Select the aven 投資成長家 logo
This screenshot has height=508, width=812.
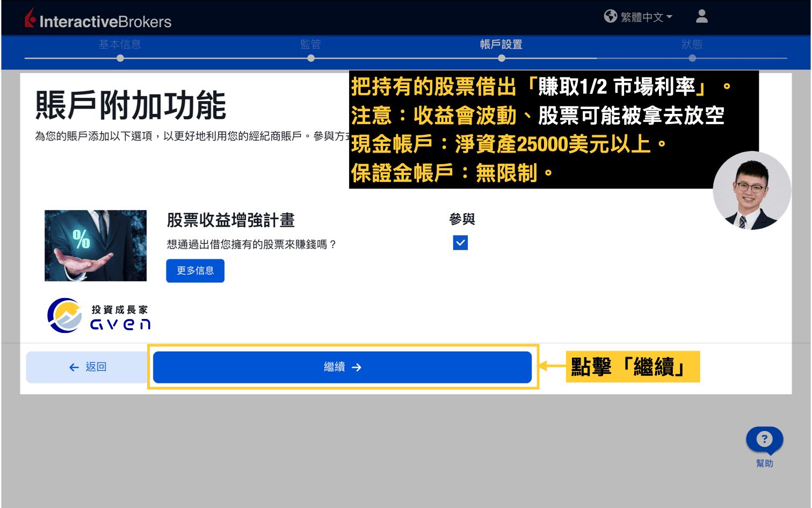point(99,315)
